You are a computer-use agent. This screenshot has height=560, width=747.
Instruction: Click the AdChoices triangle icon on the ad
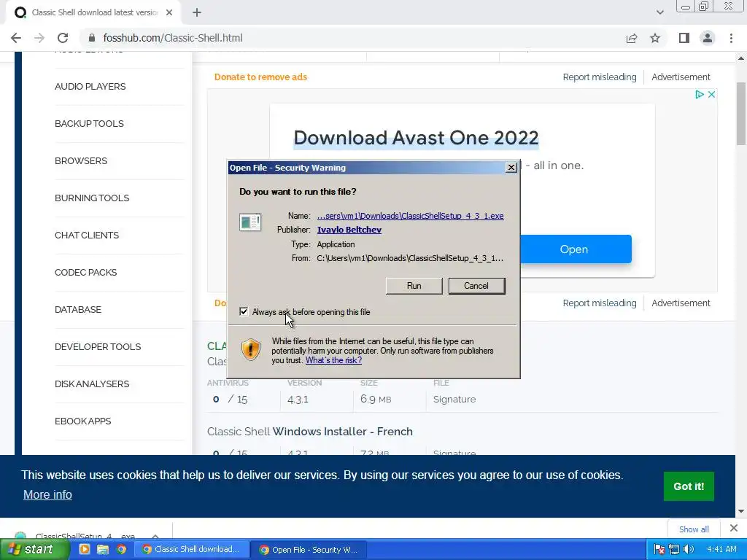click(700, 94)
